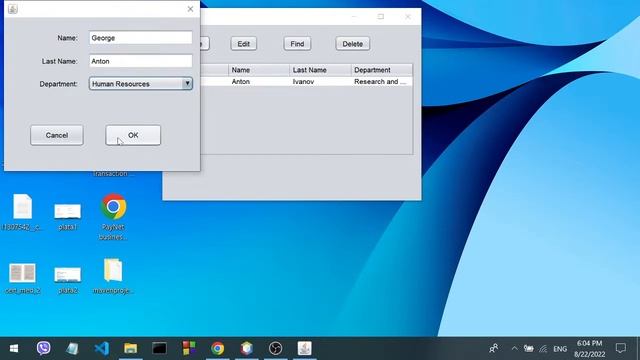Open the clock showing 6:04 PM
640x360 pixels.
[589, 348]
